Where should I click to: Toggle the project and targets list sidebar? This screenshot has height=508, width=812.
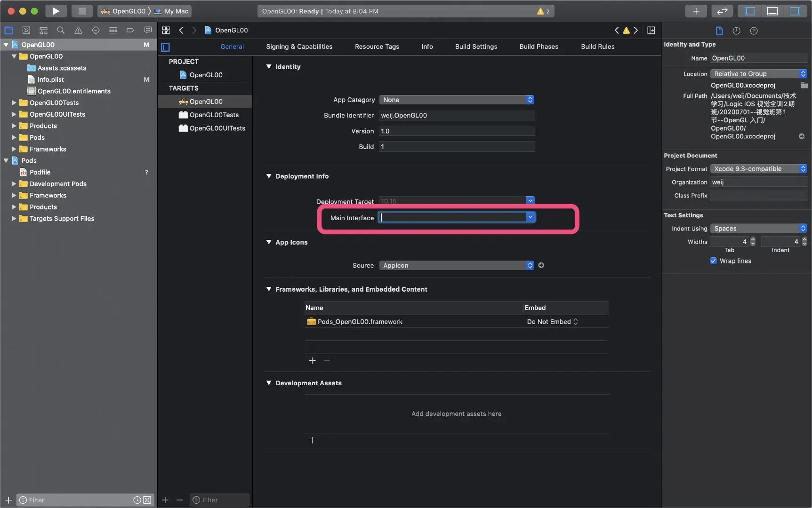tap(165, 47)
